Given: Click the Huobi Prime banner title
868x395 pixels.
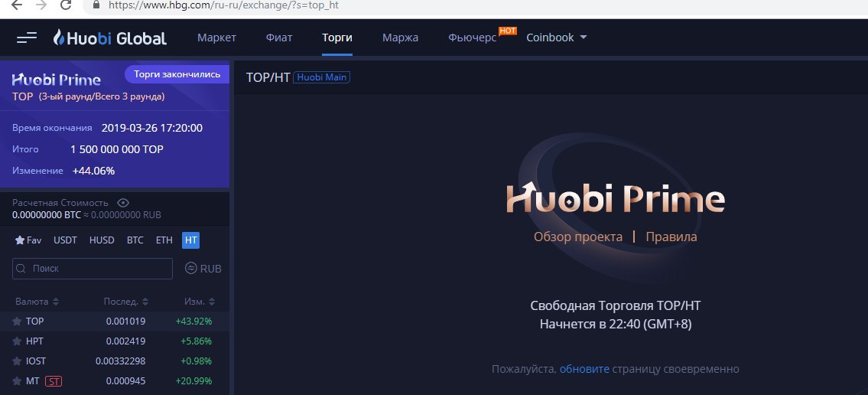Looking at the screenshot, I should coord(56,80).
